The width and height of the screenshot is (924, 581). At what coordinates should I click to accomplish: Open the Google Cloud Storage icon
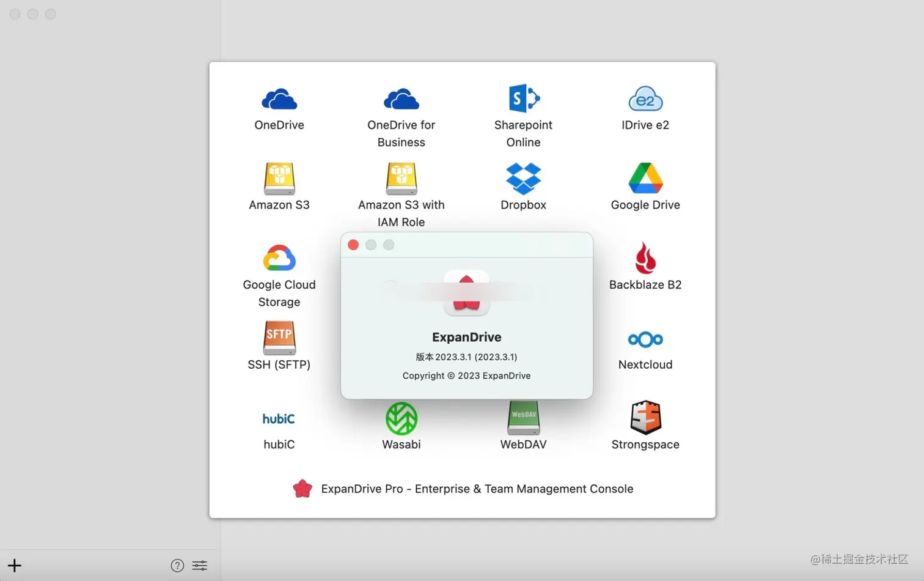(x=279, y=258)
